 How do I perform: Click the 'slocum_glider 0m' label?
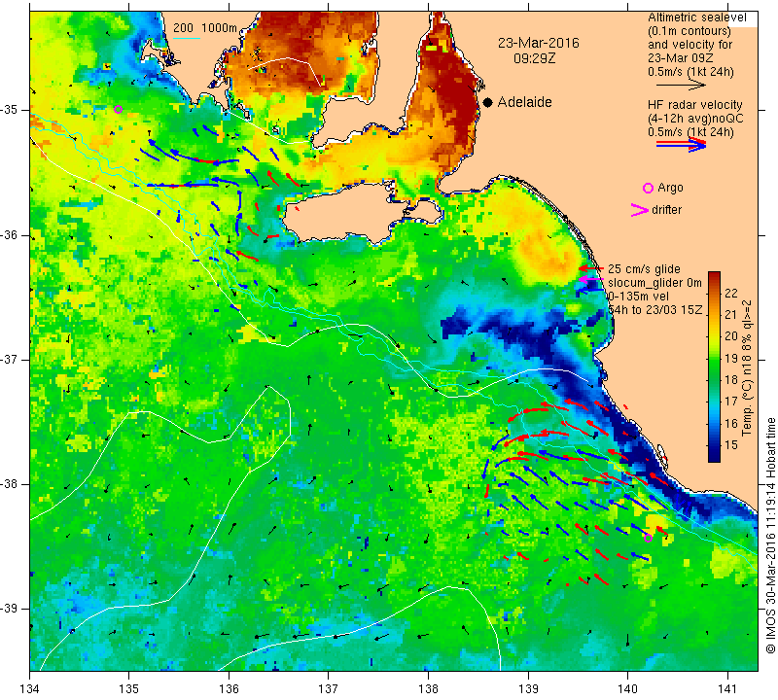[654, 283]
